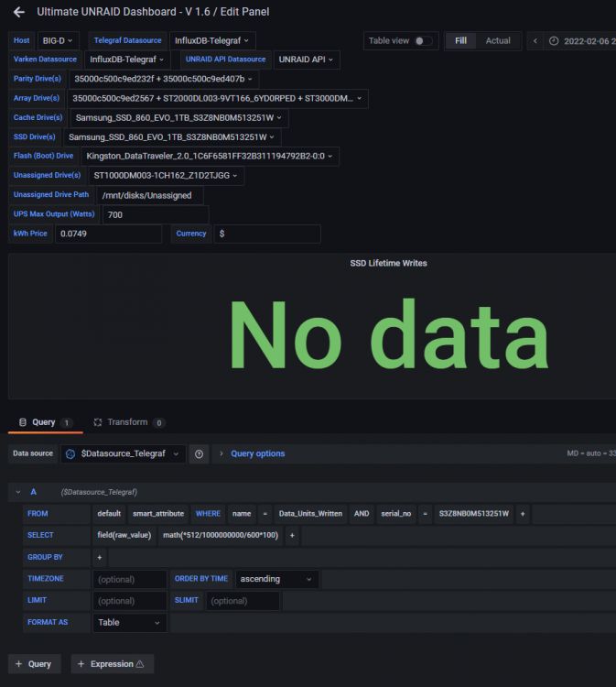Viewport: 616px width, 687px height.
Task: Select the Fill display mode
Action: coord(460,41)
